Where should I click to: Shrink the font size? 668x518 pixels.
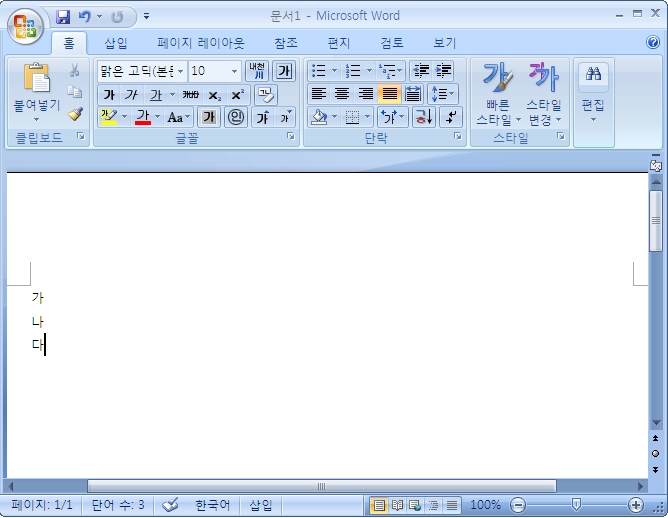(285, 117)
